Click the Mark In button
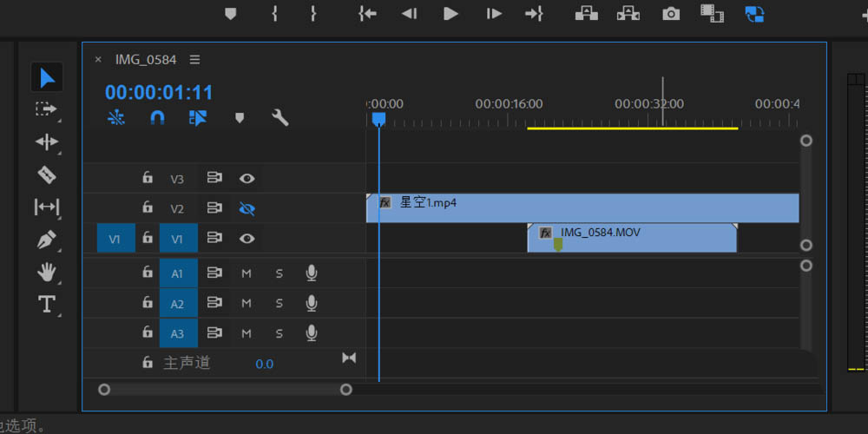The image size is (868, 434). 274,14
